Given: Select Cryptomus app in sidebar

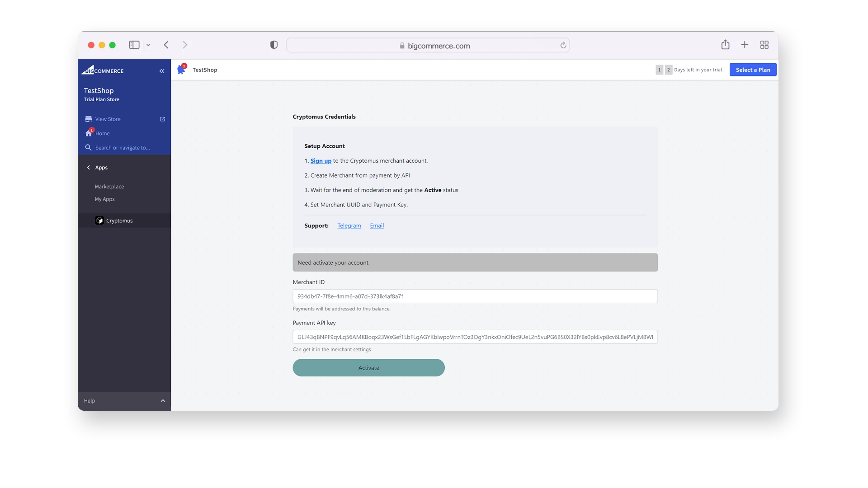Looking at the screenshot, I should (x=119, y=221).
